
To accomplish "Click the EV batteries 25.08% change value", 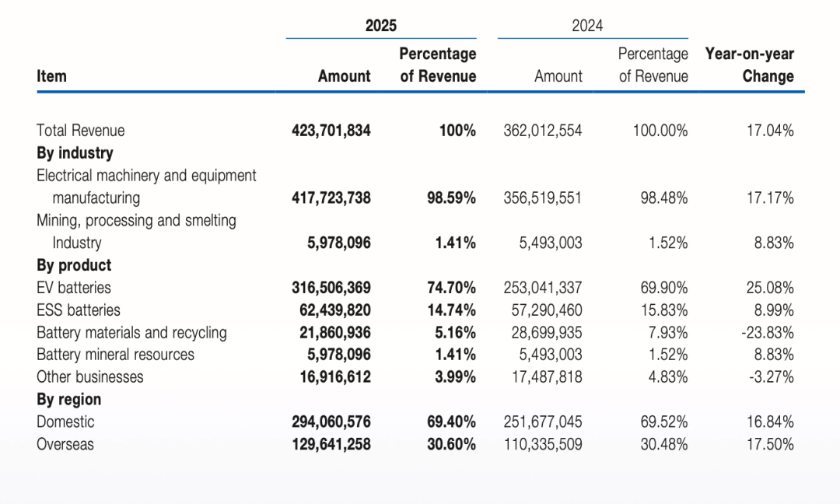I will coord(769,288).
